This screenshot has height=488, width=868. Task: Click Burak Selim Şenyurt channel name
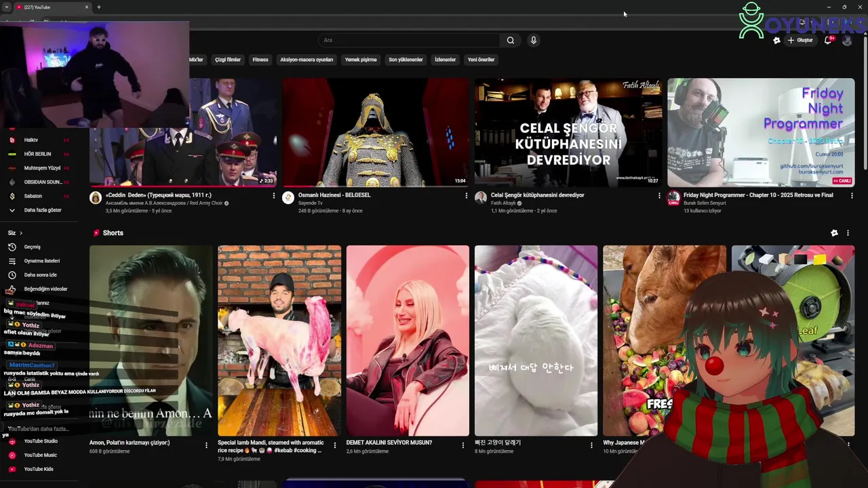point(705,203)
